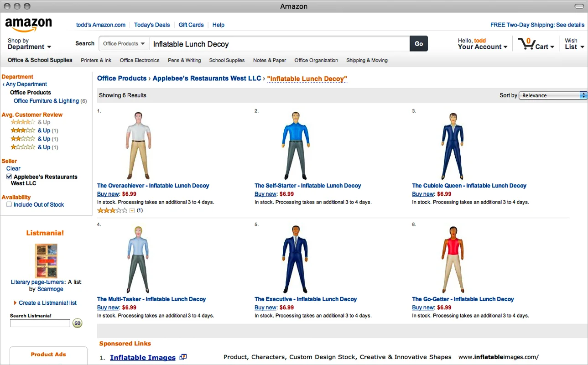
Task: Open Notes & Paper category
Action: [x=270, y=60]
